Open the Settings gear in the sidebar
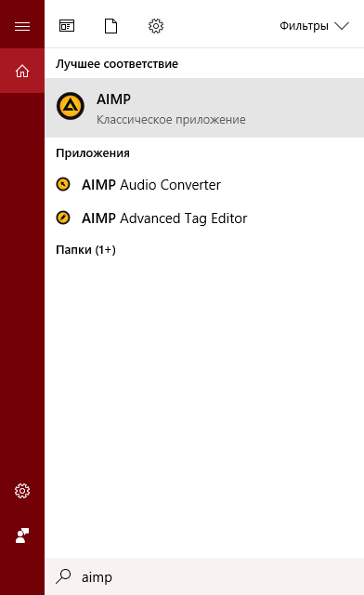Viewport: 364px width, 595px height. click(x=22, y=491)
